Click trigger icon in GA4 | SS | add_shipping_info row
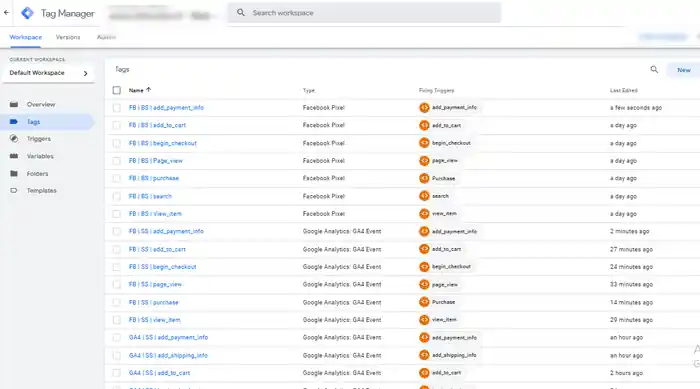The width and height of the screenshot is (700, 389). point(424,355)
